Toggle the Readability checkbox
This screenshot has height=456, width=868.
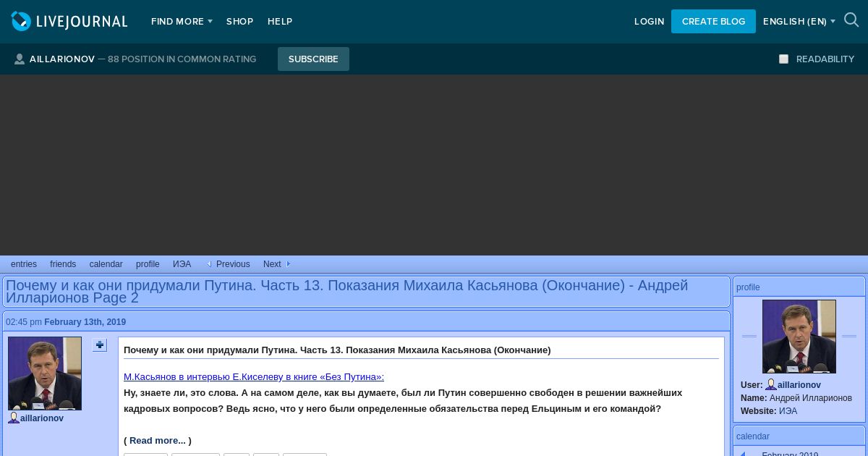(x=783, y=59)
